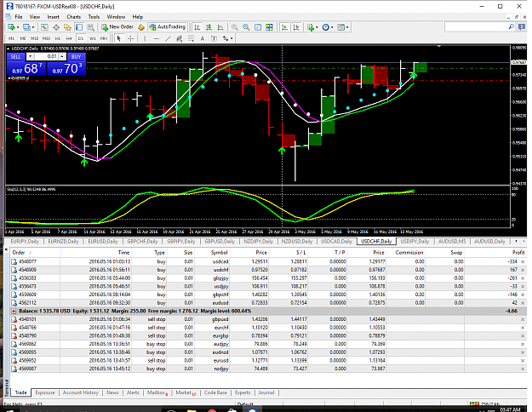This screenshot has width=532, height=412.
Task: Switch timeframe to M15
Action: 34,38
